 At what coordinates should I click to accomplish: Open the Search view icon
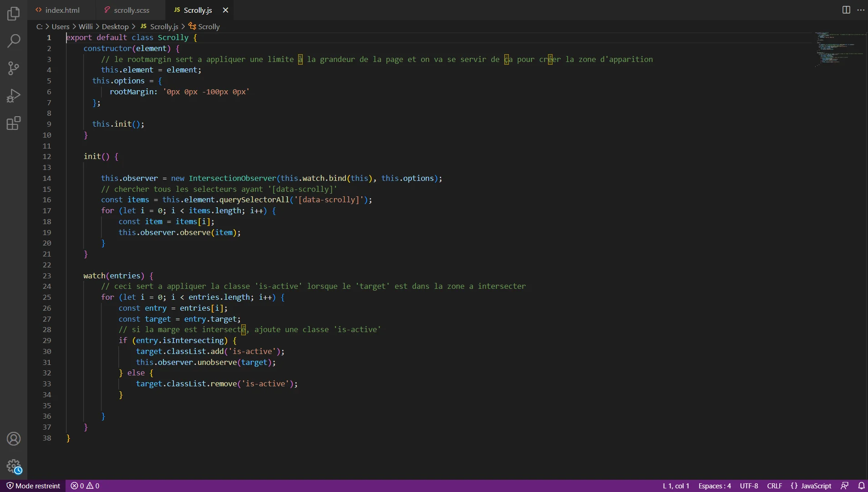pyautogui.click(x=14, y=41)
